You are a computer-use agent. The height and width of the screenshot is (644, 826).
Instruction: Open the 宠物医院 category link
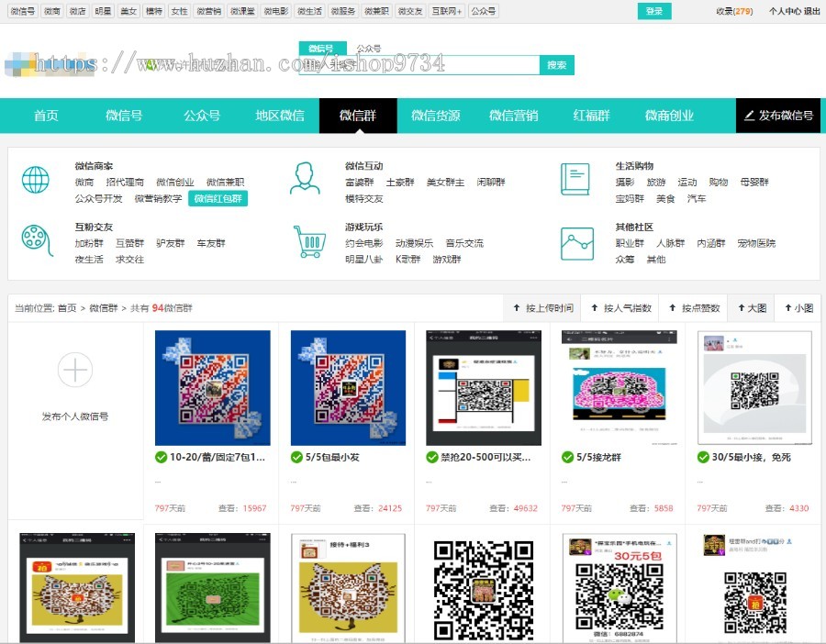click(x=756, y=243)
